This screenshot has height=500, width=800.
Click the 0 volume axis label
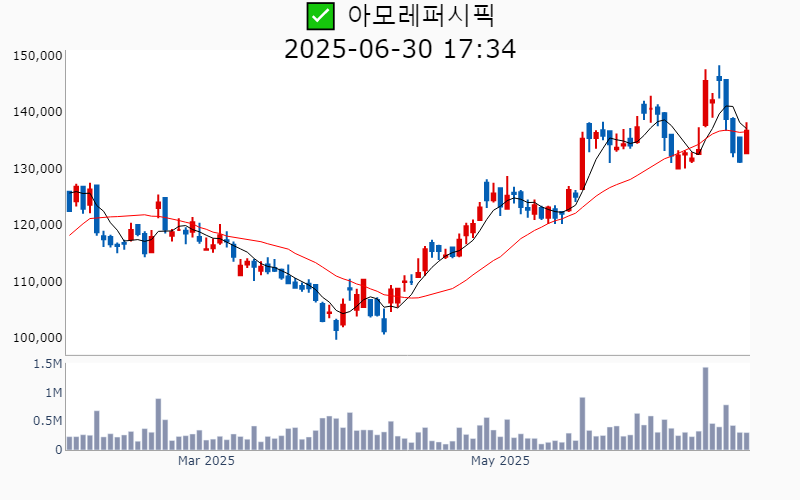point(59,449)
